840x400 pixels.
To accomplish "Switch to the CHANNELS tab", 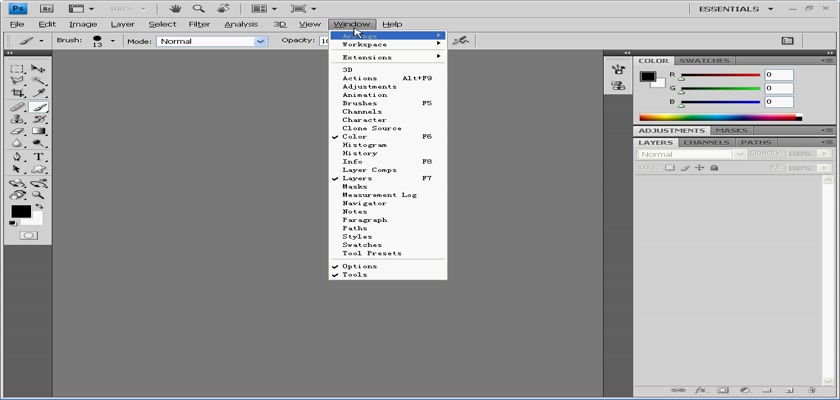I will pos(707,142).
